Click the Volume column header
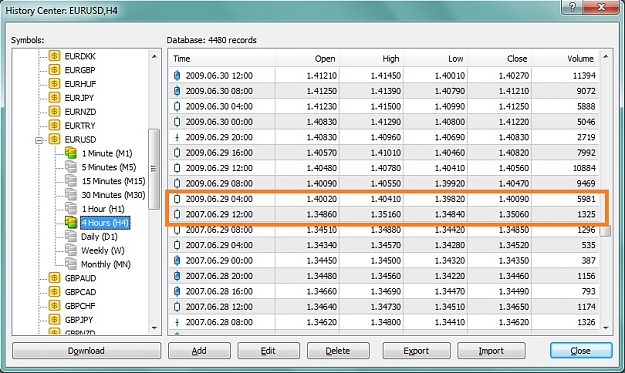The image size is (625, 373). 565,59
